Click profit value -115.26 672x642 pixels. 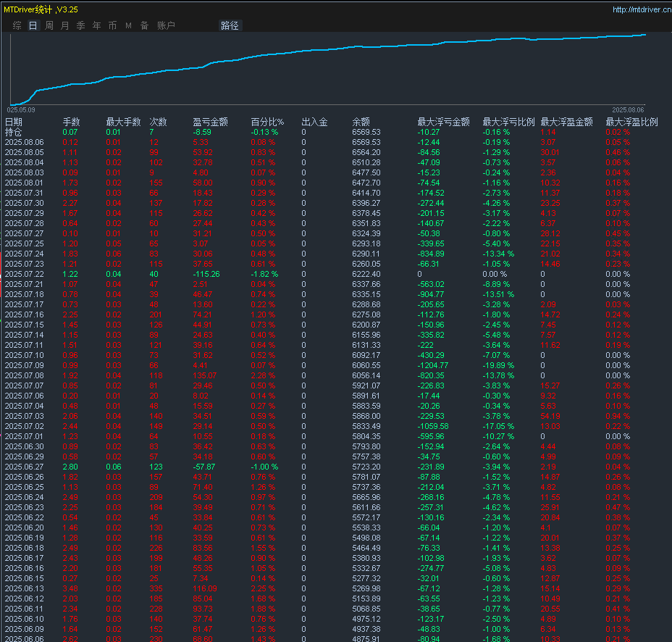pyautogui.click(x=206, y=274)
